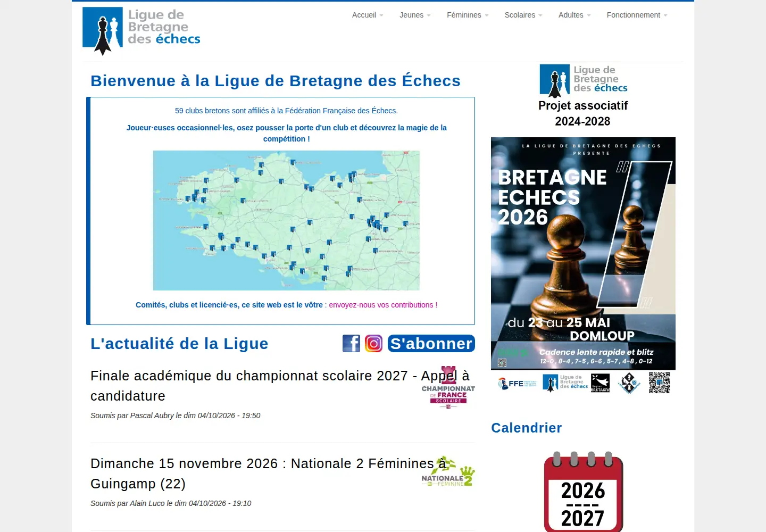Open the Facebook icon link
766x532 pixels.
tap(351, 343)
